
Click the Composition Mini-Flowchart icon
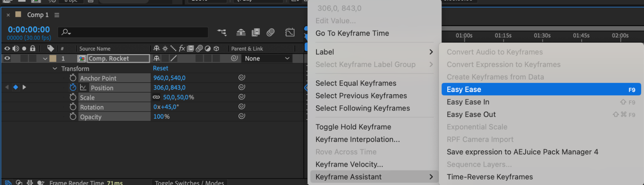coord(222,32)
